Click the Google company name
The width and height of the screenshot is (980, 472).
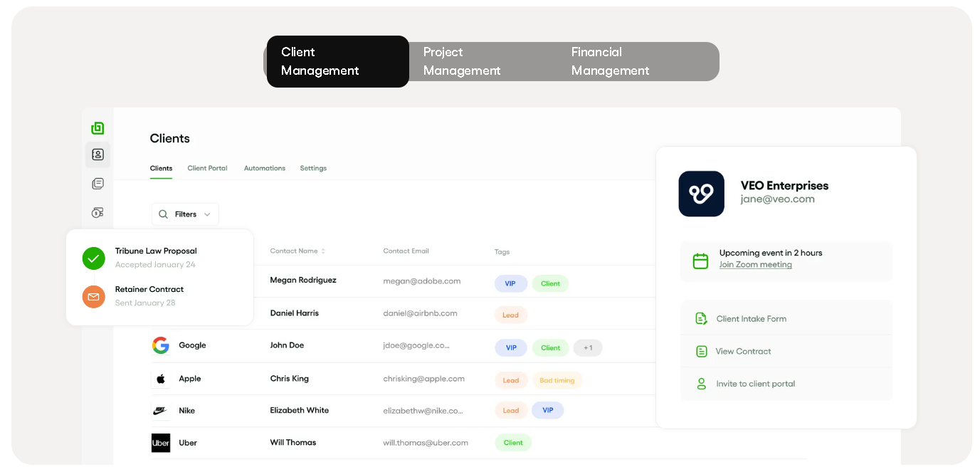(192, 345)
